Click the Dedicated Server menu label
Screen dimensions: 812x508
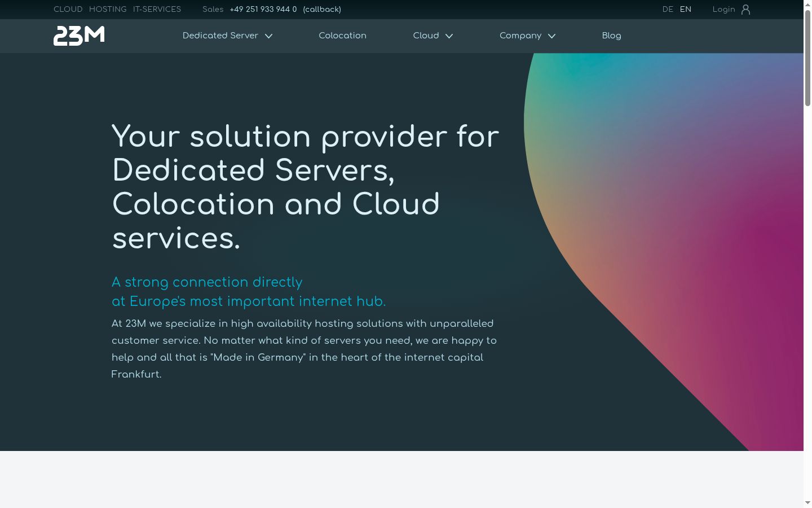tap(220, 36)
